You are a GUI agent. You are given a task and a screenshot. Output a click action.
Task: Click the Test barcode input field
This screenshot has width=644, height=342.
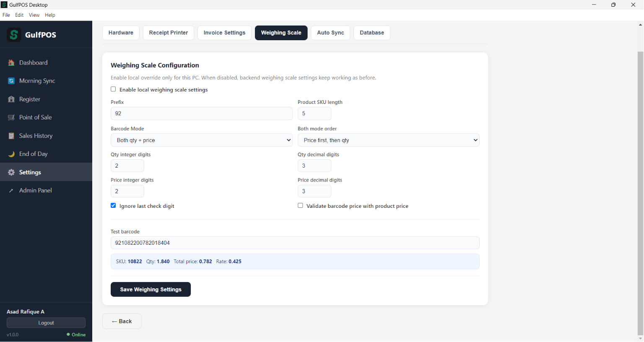[x=295, y=243]
